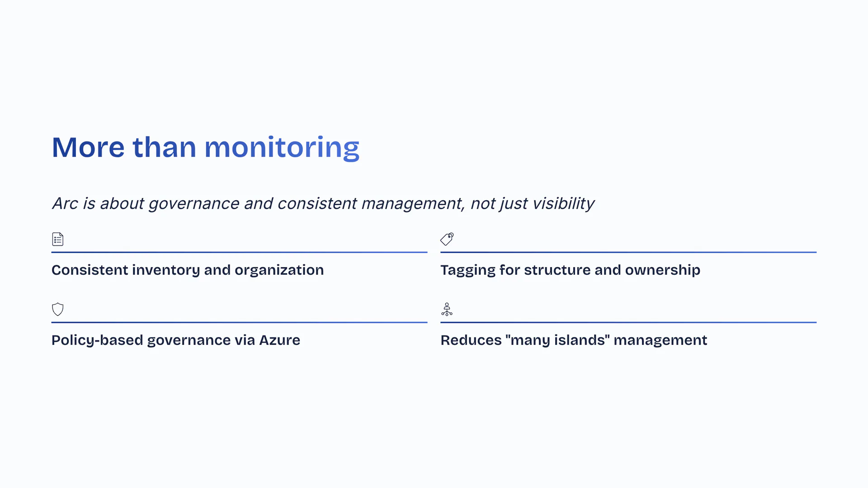Select the italic subtitle about Arc governance
The width and height of the screenshot is (868, 488).
[323, 204]
